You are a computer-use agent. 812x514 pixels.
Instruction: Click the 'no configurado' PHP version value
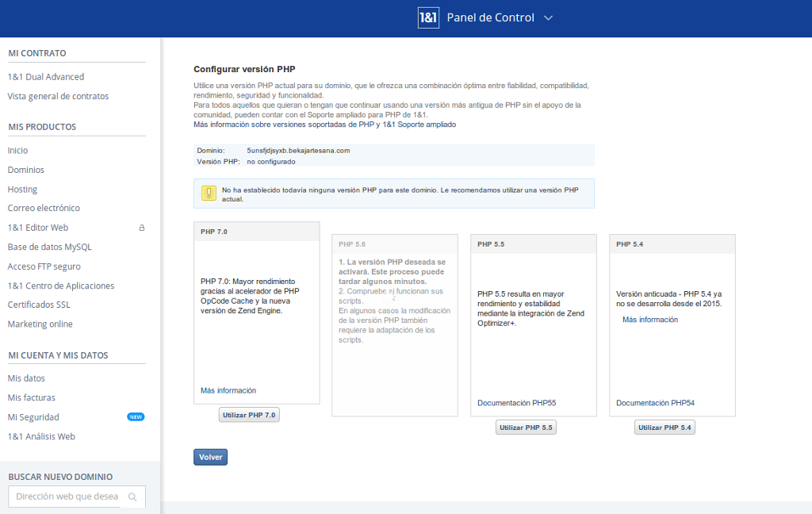(271, 162)
